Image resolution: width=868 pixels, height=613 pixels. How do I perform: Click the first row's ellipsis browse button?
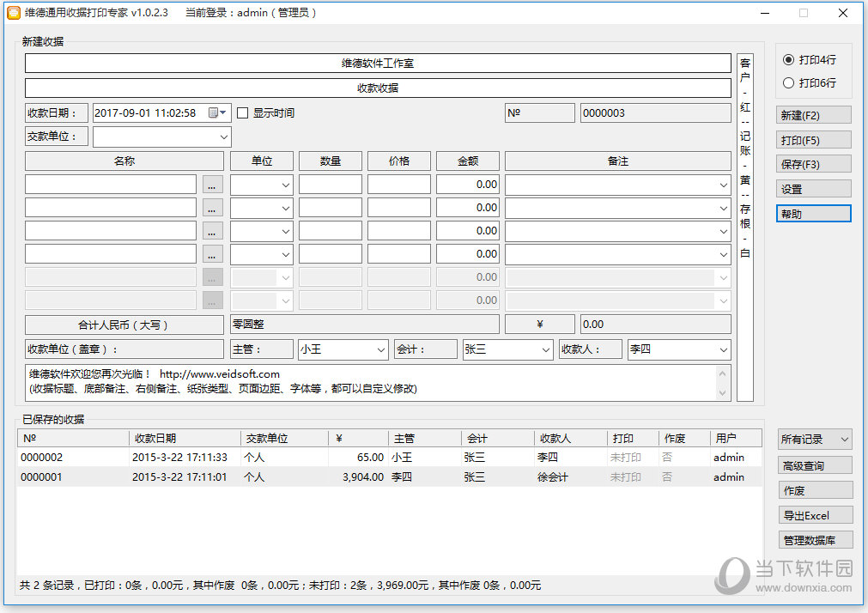coord(213,185)
